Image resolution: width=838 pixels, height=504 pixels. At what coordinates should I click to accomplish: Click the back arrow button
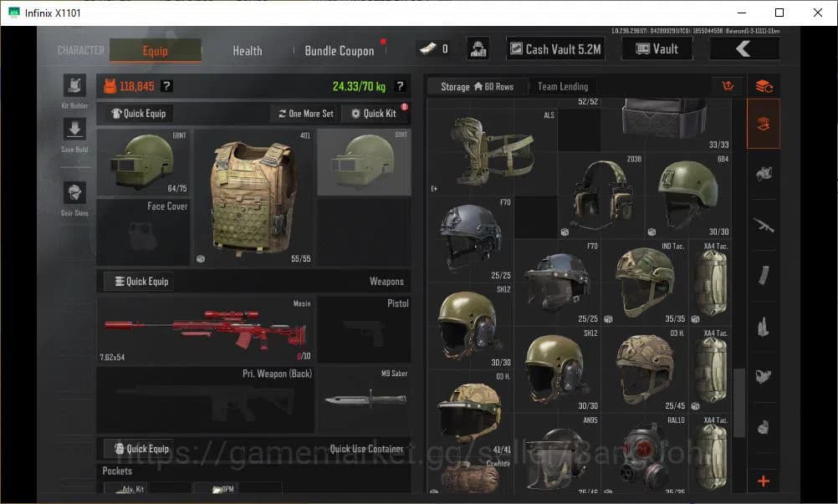[x=743, y=49]
